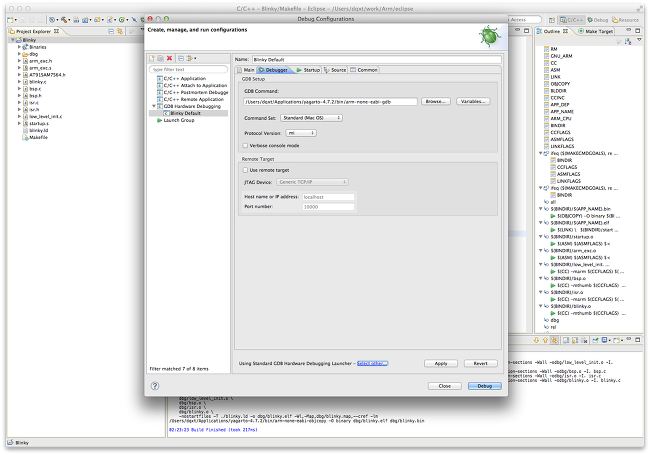Open JTAG Device dropdown

(312, 182)
